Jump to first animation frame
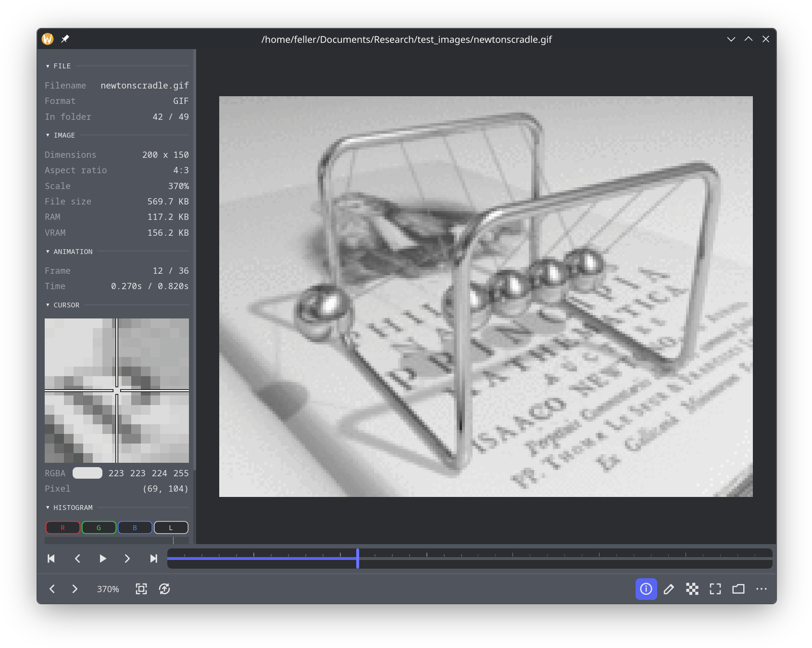Image resolution: width=812 pixels, height=648 pixels. click(x=51, y=559)
